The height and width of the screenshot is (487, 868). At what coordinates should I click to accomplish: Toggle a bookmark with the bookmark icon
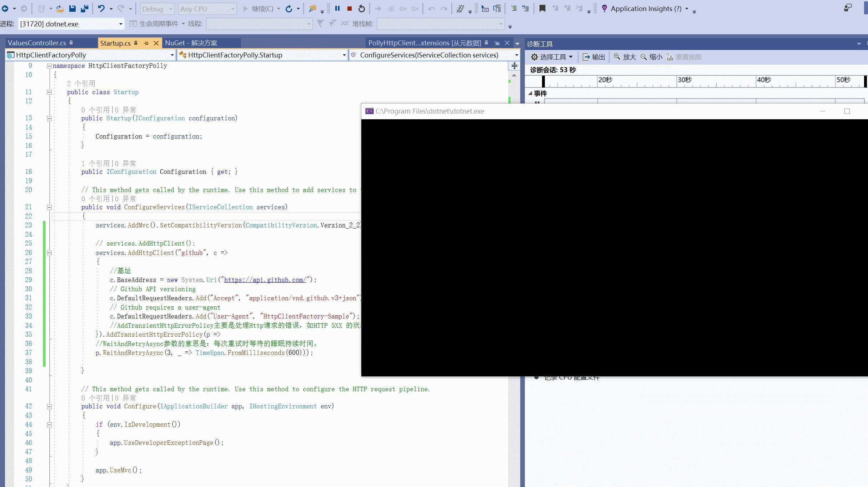coord(542,9)
